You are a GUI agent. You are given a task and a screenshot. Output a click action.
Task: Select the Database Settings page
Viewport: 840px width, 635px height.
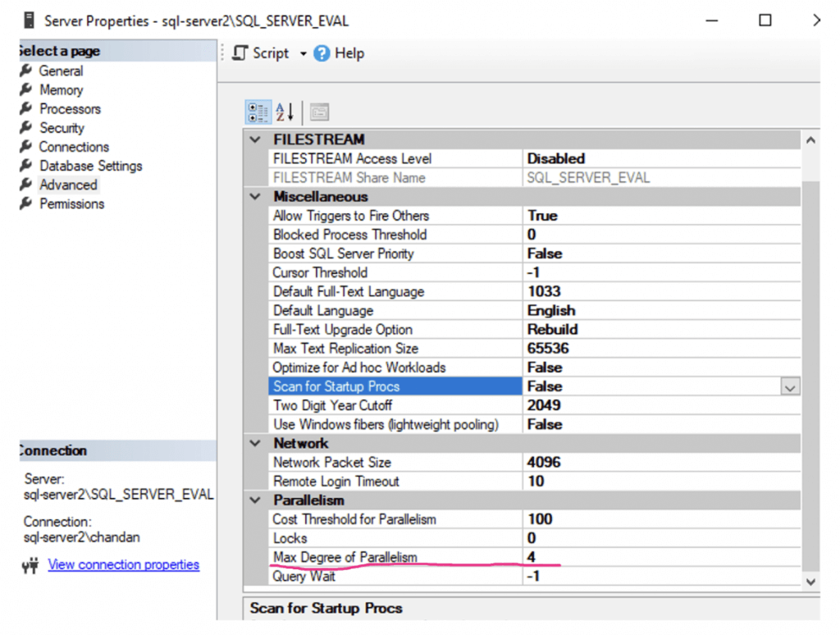[90, 166]
